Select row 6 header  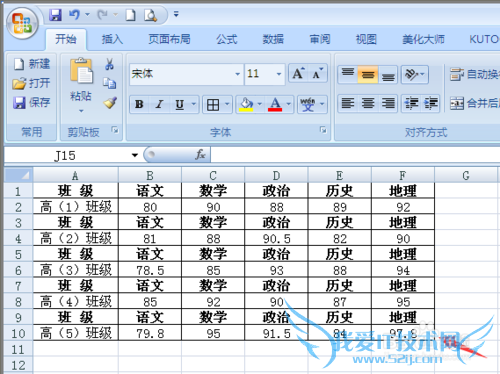[x=18, y=270]
